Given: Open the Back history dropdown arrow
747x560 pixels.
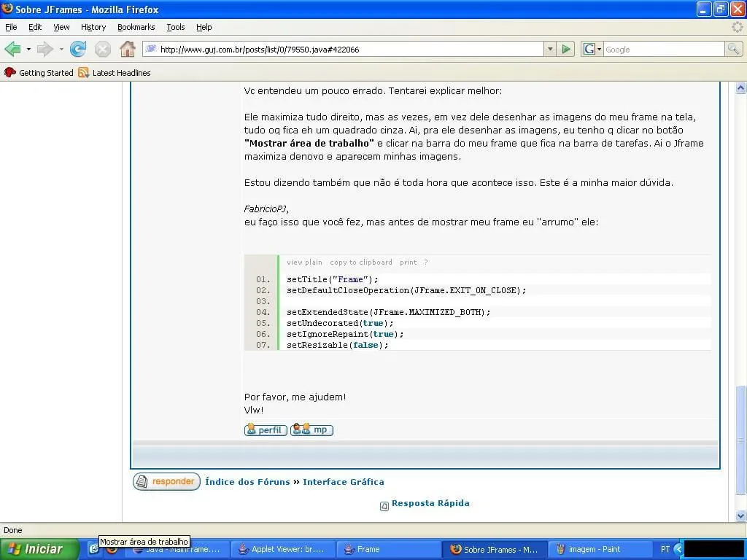Looking at the screenshot, I should coord(28,49).
